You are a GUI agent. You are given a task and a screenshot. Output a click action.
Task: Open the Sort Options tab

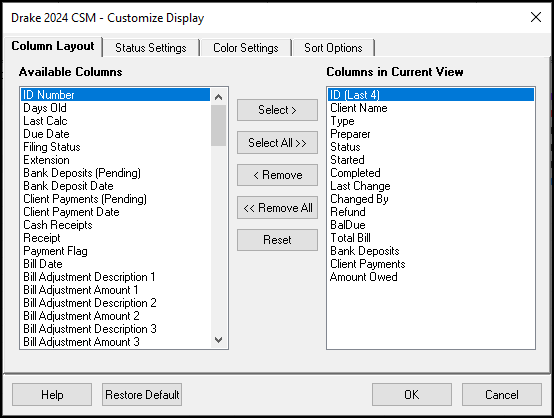[x=333, y=48]
